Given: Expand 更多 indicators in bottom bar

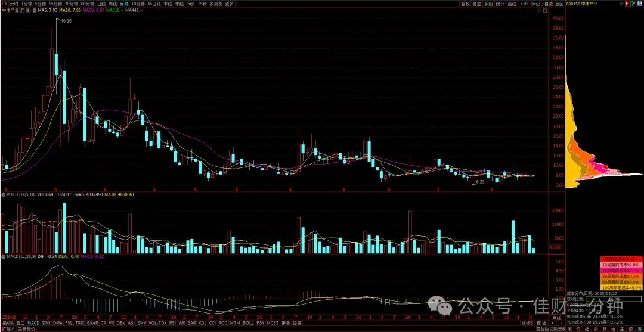Looking at the screenshot, I should coord(286,323).
